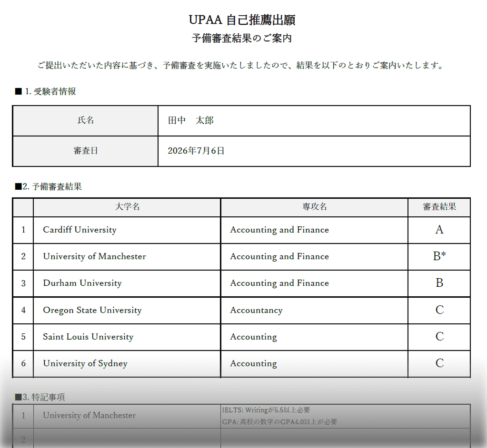487x448 pixels.
Task: Click the 'Accountancy' major cell
Action: pyautogui.click(x=314, y=310)
